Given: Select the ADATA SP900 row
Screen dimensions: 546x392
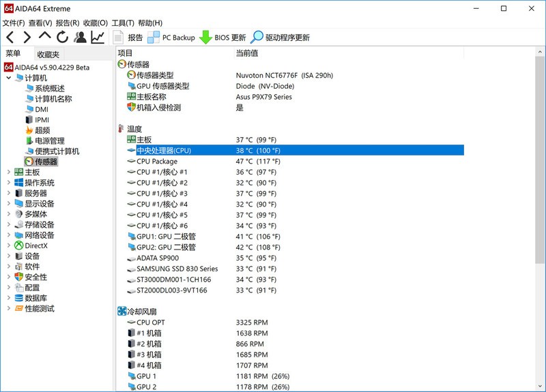Looking at the screenshot, I should click(296, 258).
